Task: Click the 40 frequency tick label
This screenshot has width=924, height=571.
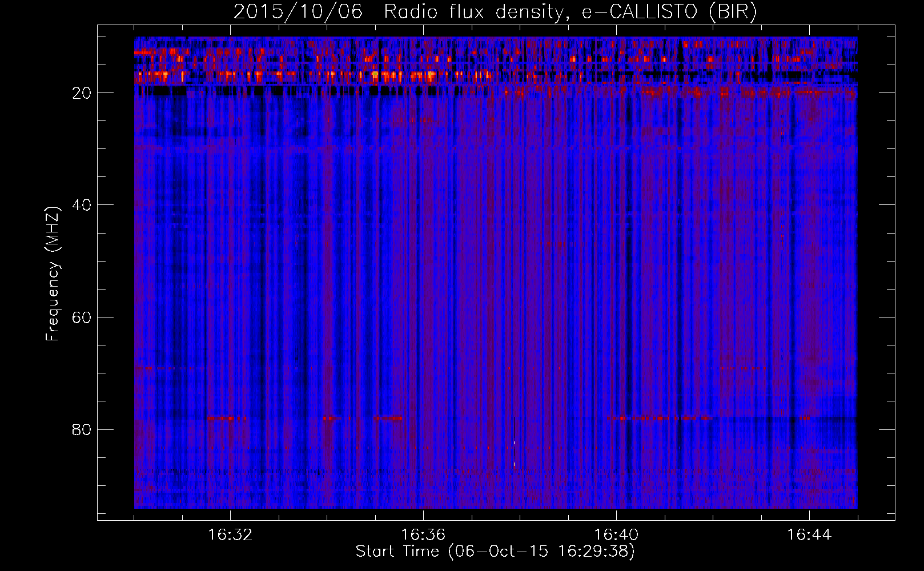Action: pos(82,205)
